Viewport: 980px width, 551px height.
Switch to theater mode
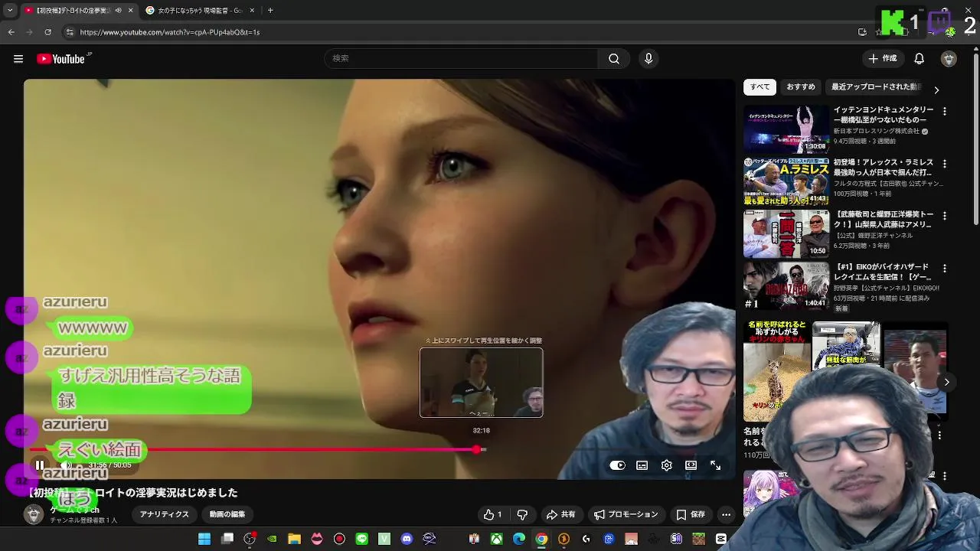click(x=691, y=465)
